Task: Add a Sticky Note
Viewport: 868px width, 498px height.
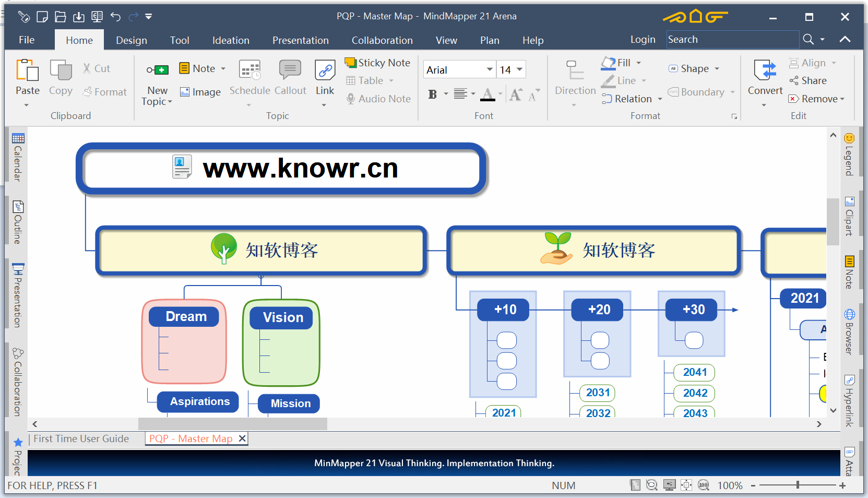Action: click(377, 63)
